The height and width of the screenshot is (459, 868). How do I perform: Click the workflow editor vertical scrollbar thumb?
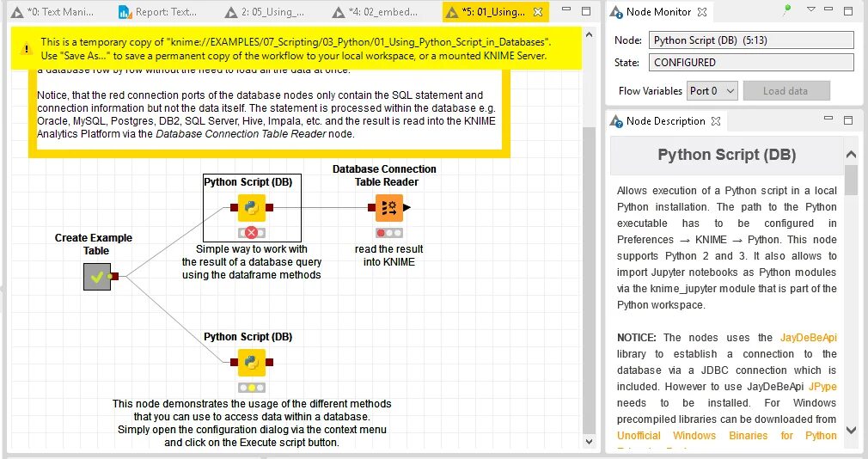pos(589,279)
